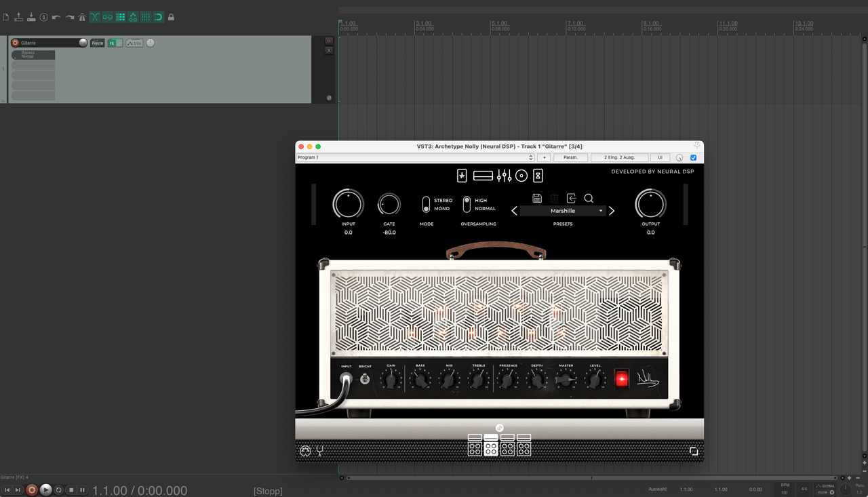This screenshot has height=497, width=868.
Task: Click the plus button beside Program 1
Action: 544,157
